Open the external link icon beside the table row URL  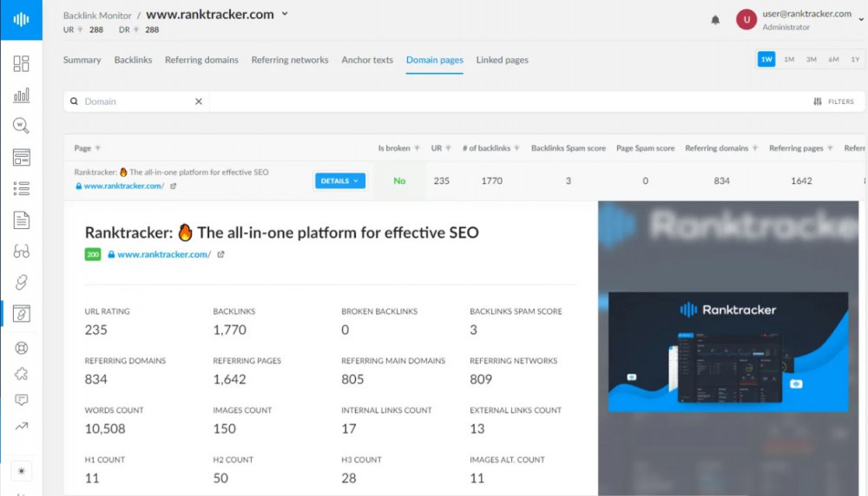tap(174, 186)
